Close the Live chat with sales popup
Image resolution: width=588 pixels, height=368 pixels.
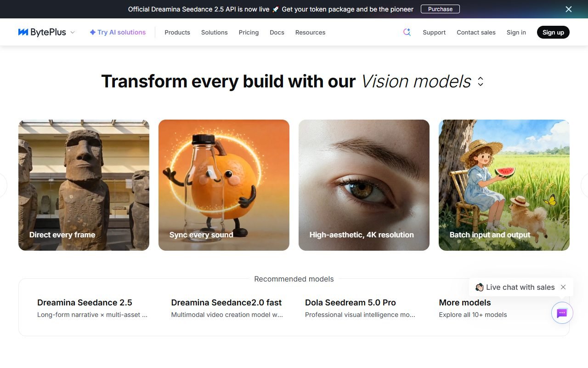click(563, 287)
